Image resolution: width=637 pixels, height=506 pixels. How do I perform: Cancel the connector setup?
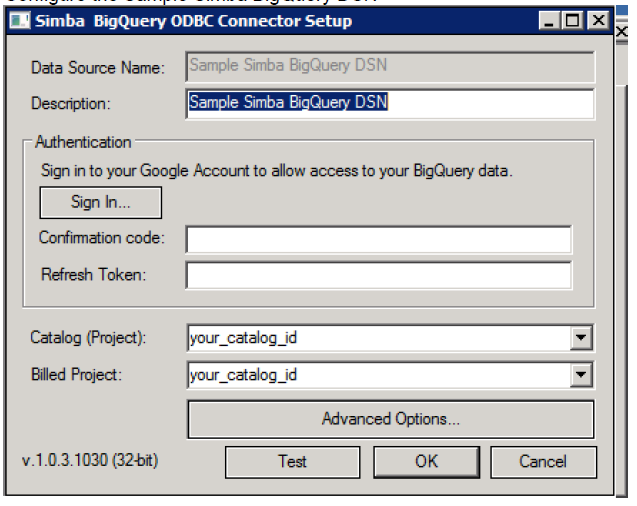coord(543,462)
